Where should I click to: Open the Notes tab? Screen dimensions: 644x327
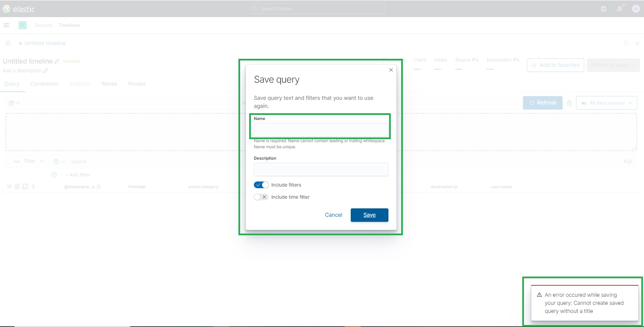point(110,84)
